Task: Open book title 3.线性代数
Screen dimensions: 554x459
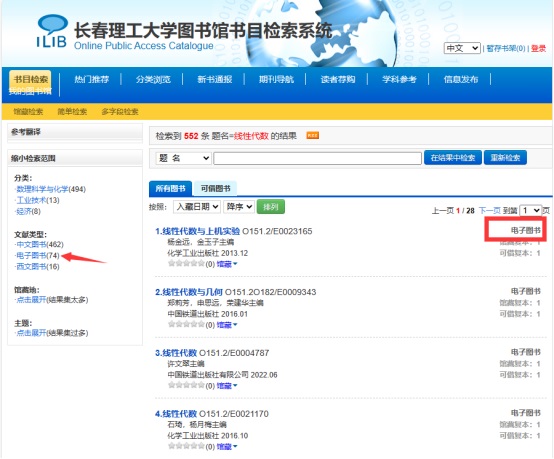Action: (176, 353)
